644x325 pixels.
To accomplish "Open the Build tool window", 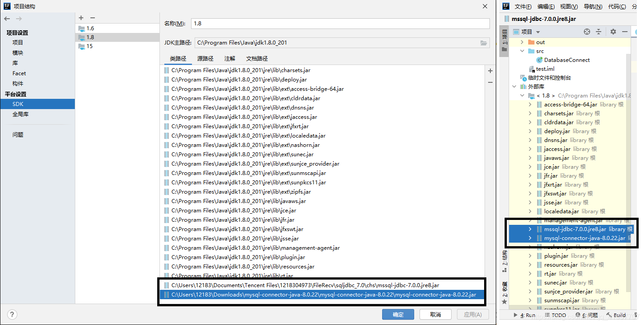I will click(x=616, y=315).
